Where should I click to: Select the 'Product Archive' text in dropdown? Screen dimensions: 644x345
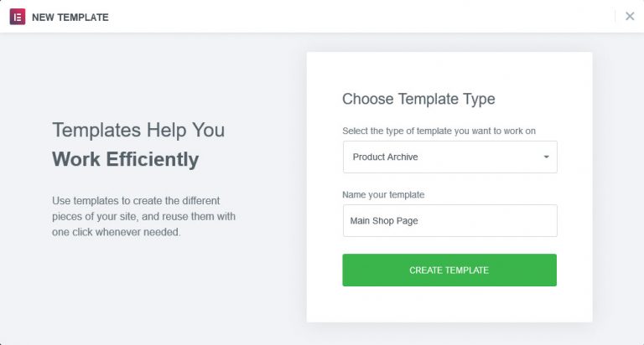[385, 157]
